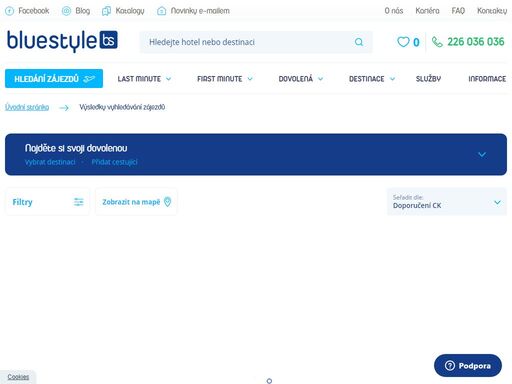512x384 pixels.
Task: Expand the First Minute menu arrow
Action: (250, 79)
